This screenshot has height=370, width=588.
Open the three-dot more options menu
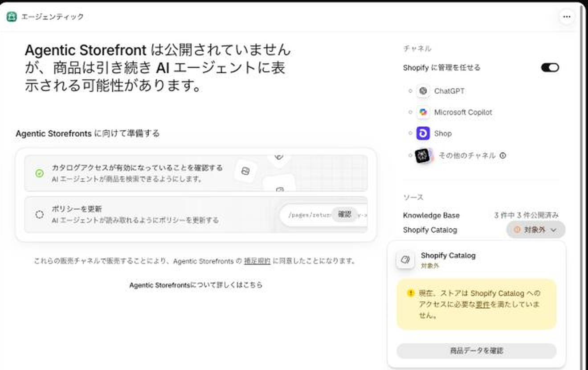coord(567,17)
